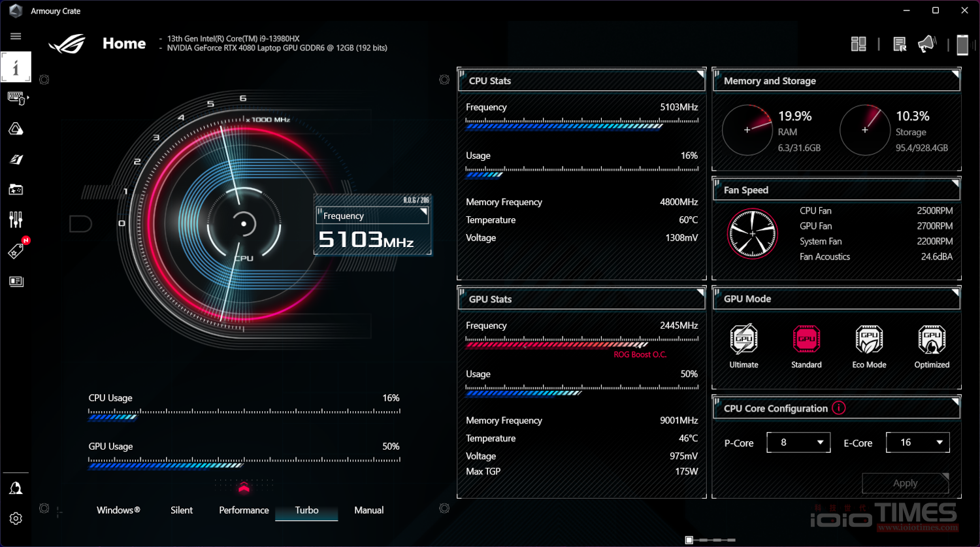Select Optimized GPU mode
This screenshot has height=547, width=980.
click(x=932, y=347)
